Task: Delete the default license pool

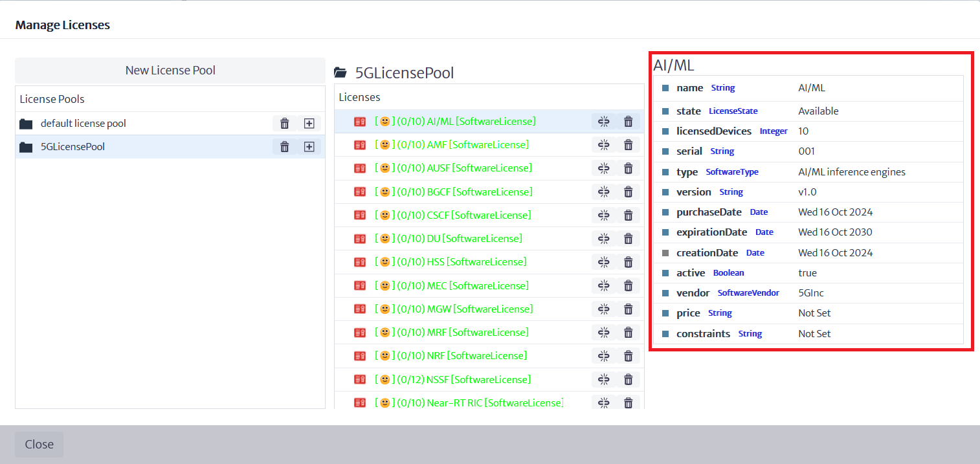Action: click(x=284, y=124)
